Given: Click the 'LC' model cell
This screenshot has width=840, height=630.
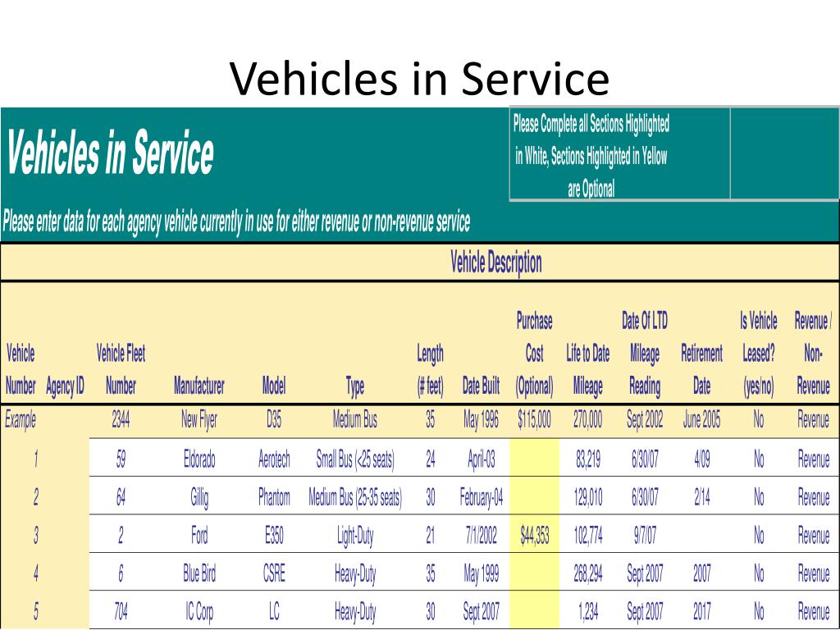Looking at the screenshot, I should (274, 610).
